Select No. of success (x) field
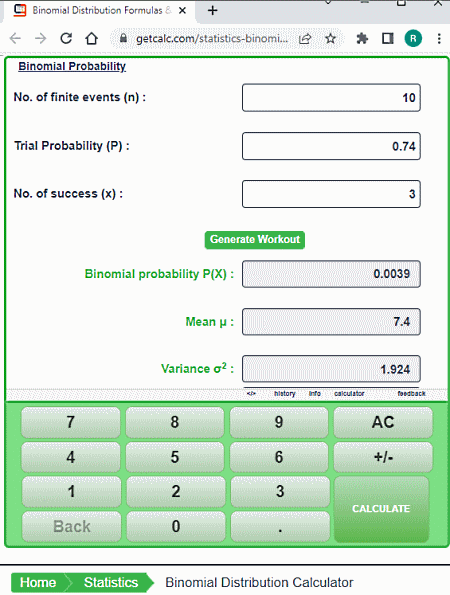This screenshot has height=595, width=450. pyautogui.click(x=331, y=194)
